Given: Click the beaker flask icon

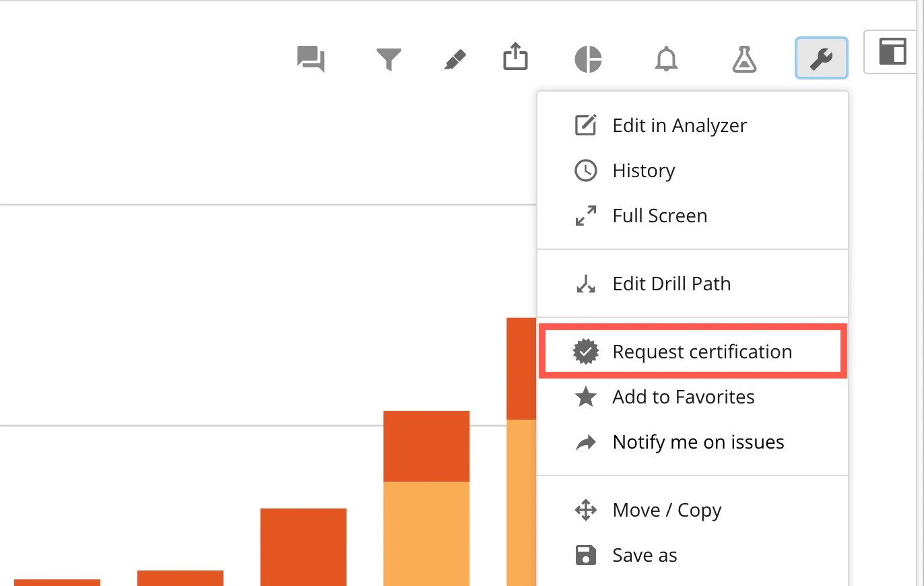Looking at the screenshot, I should coord(744,59).
